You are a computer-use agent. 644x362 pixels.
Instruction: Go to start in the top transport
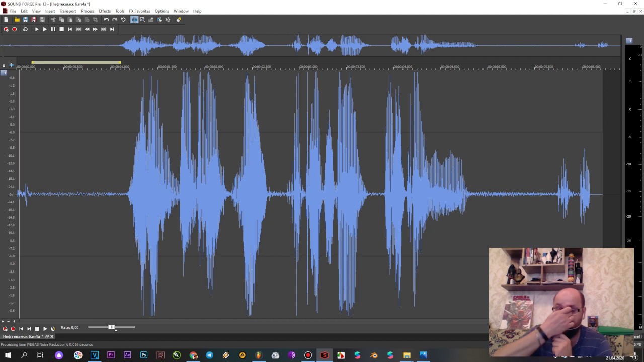click(x=70, y=29)
